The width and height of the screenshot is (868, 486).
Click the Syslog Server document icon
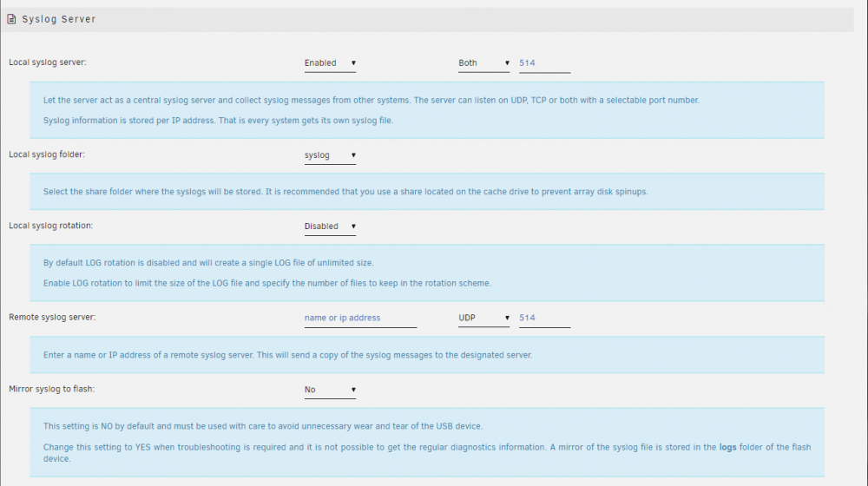click(x=11, y=19)
